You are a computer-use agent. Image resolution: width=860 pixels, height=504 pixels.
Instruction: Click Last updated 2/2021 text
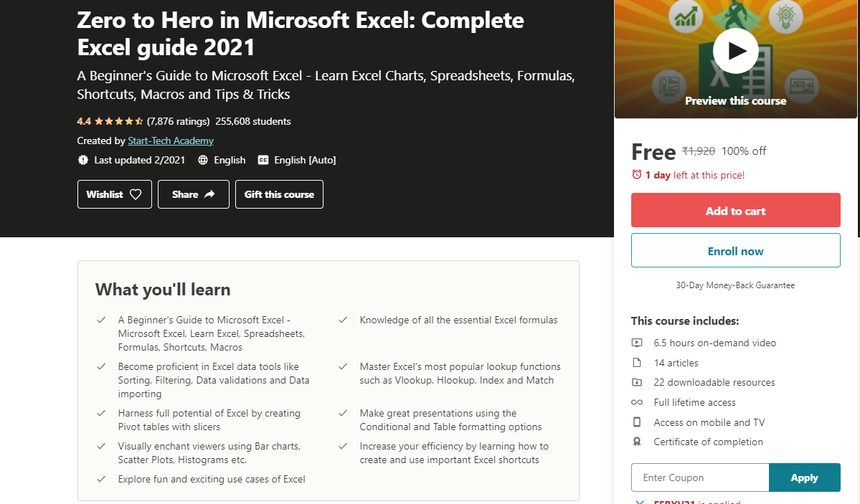(x=139, y=160)
